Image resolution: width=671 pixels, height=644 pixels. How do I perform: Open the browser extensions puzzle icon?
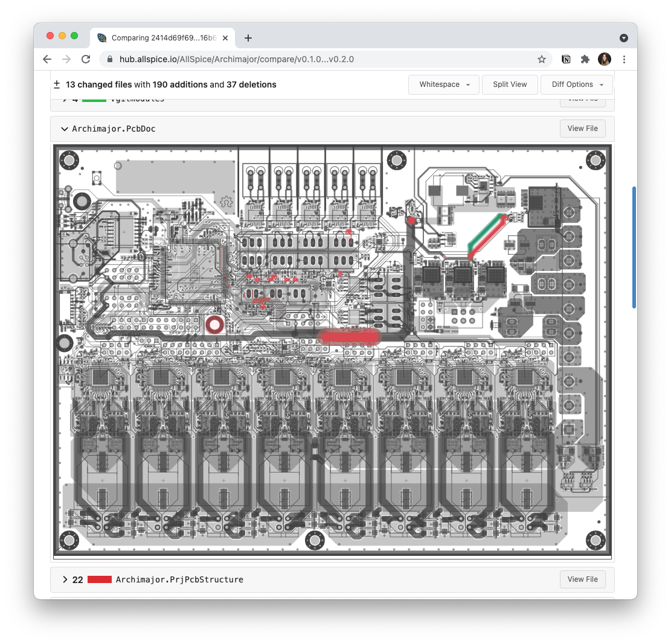point(585,59)
